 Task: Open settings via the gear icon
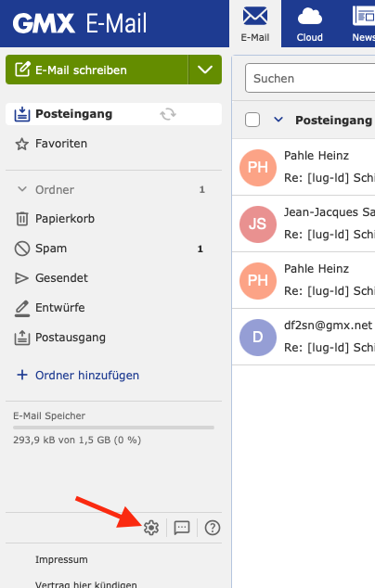pos(151,528)
